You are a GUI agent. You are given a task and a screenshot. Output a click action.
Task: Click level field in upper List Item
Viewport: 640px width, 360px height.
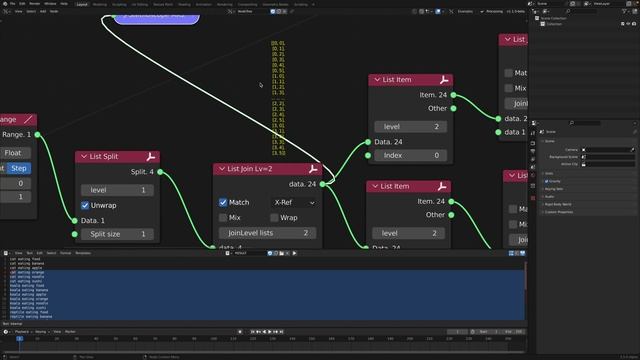click(x=411, y=127)
